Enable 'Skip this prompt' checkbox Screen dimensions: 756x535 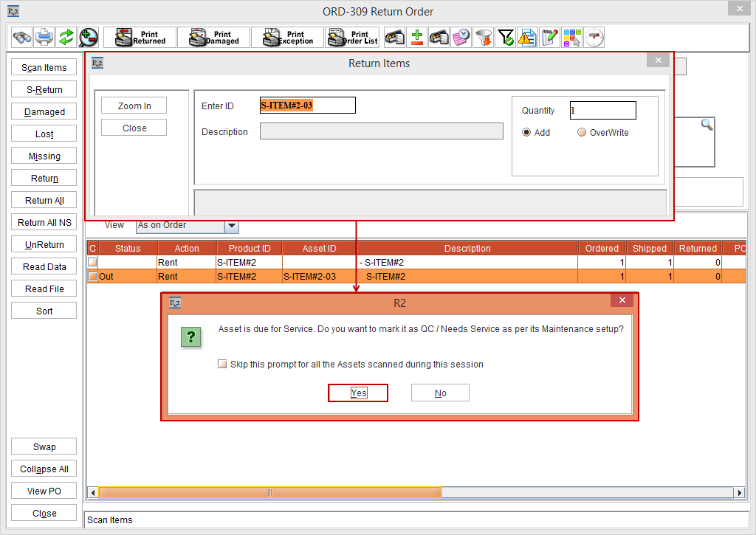(222, 364)
